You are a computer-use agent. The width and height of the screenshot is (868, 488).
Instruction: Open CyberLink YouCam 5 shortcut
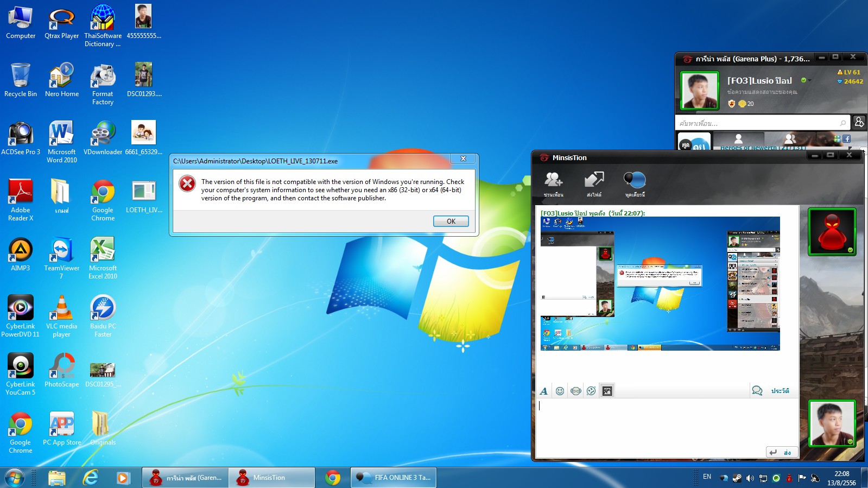click(21, 375)
